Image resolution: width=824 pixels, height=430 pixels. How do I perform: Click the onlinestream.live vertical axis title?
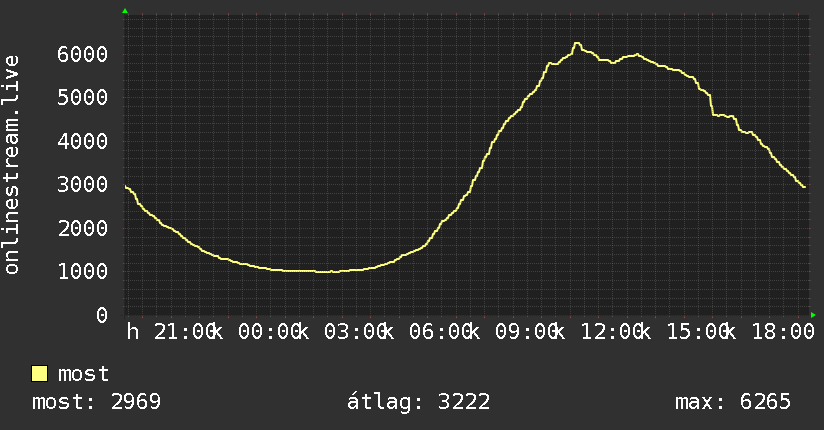pyautogui.click(x=11, y=165)
